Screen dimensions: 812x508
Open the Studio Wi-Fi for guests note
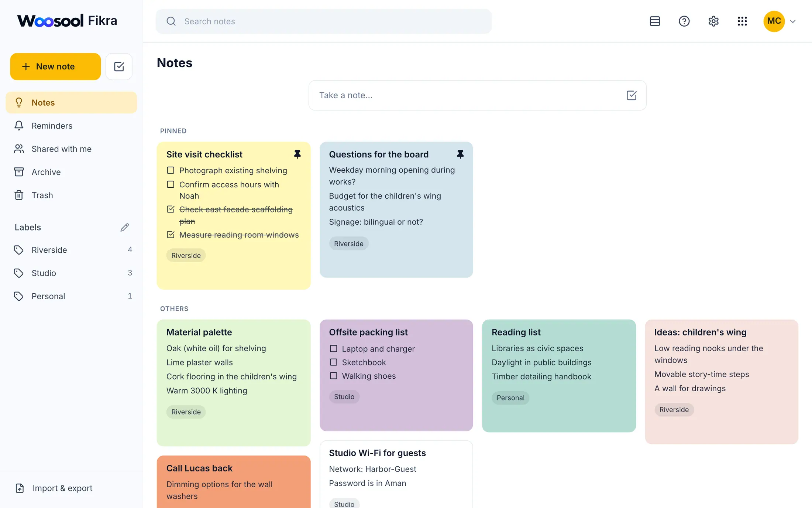coord(396,475)
